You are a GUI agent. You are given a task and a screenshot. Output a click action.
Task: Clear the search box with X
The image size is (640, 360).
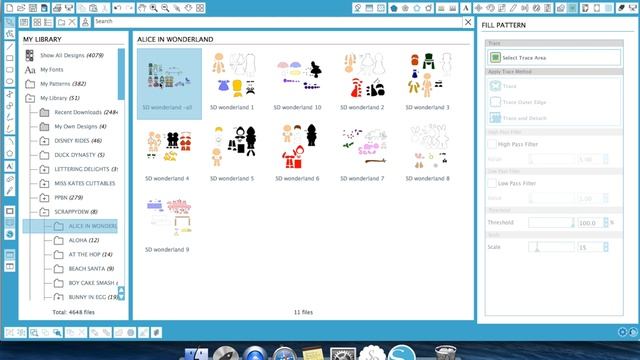coord(468,22)
